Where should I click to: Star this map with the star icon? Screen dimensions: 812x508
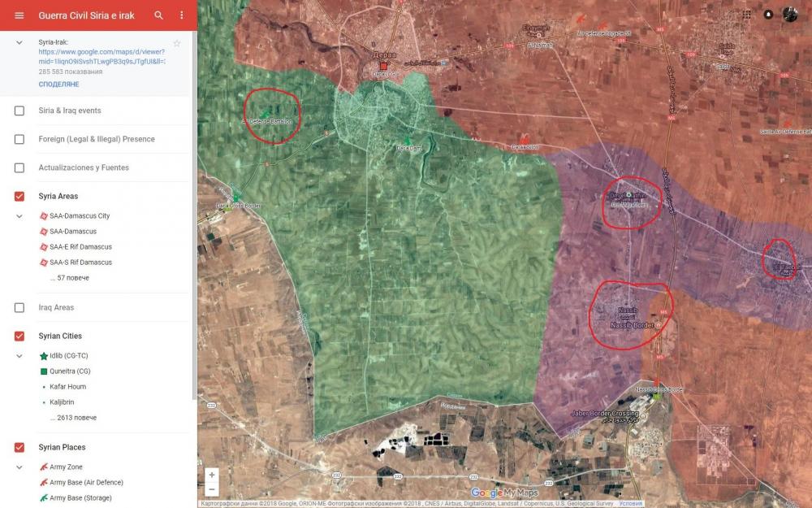(x=177, y=42)
